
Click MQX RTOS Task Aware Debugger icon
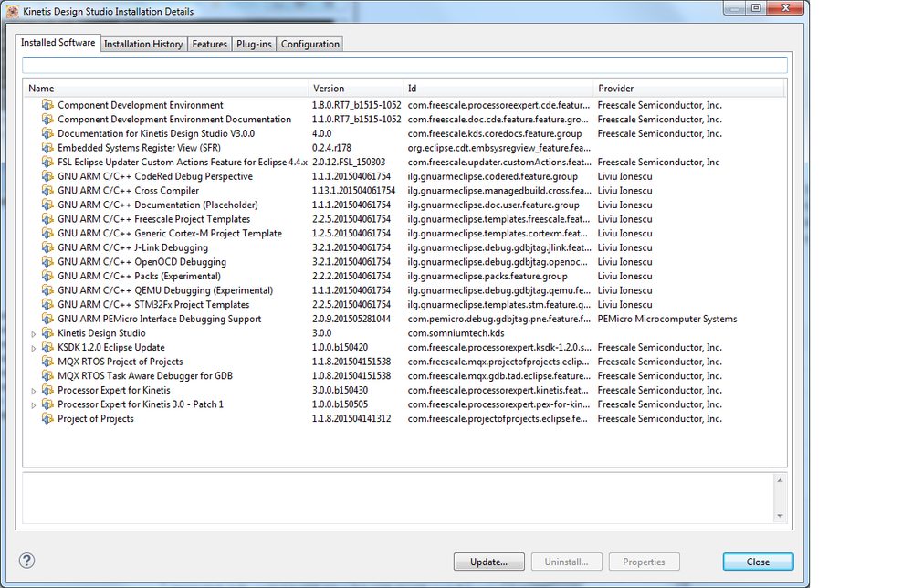47,375
